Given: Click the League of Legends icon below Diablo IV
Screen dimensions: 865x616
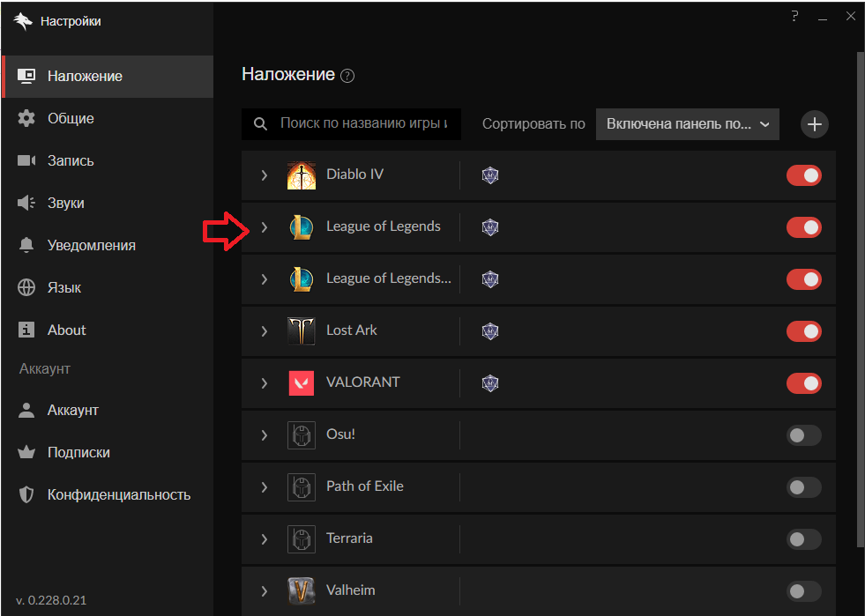Looking at the screenshot, I should click(302, 227).
